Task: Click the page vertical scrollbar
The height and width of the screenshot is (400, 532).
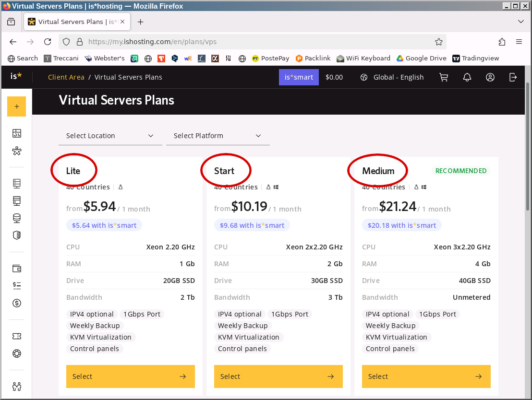Action: click(528, 146)
